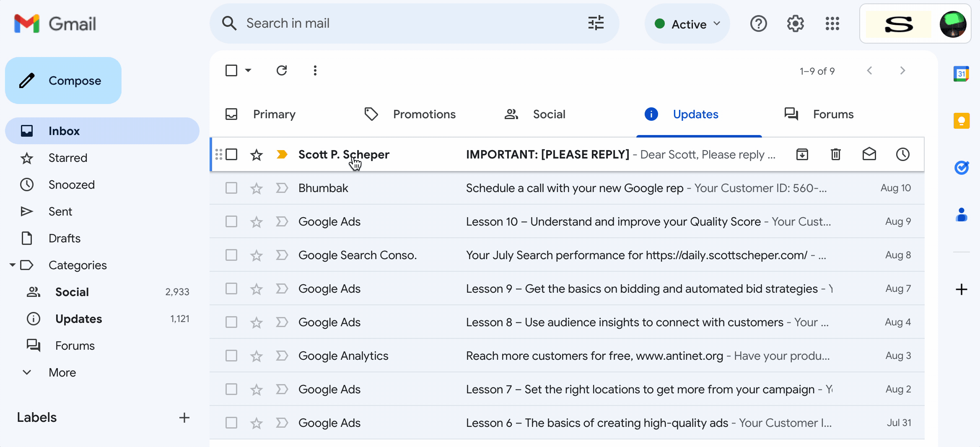Toggle importance marker on Scott P. Scheper email
The width and height of the screenshot is (980, 447).
[282, 154]
